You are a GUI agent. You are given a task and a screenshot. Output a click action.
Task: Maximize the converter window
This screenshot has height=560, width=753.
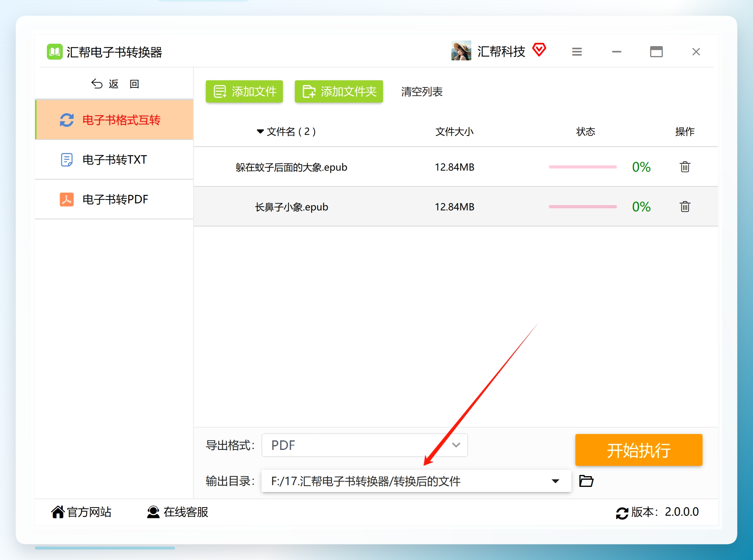pyautogui.click(x=656, y=52)
